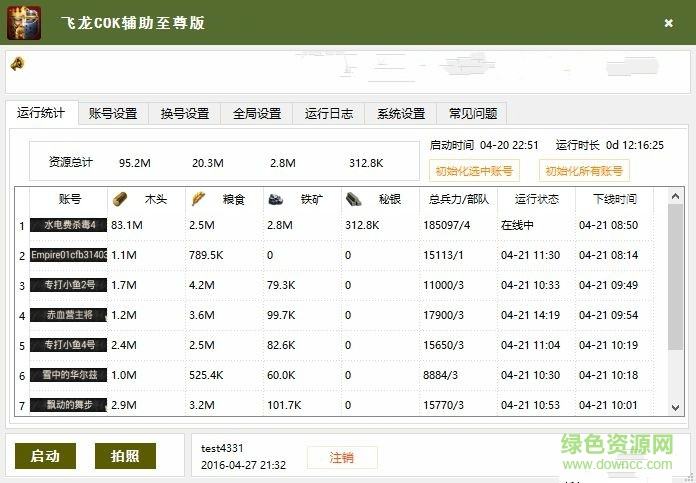Sort by the 下线时间 column header
696x483 pixels.
pos(614,199)
